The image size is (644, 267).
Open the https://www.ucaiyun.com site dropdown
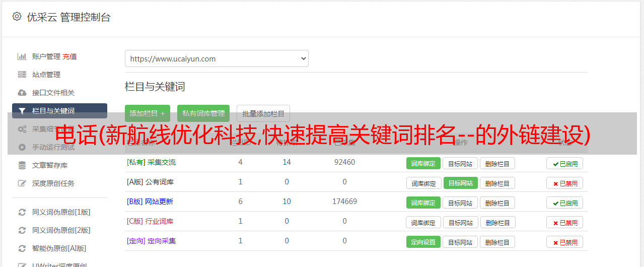click(x=217, y=58)
